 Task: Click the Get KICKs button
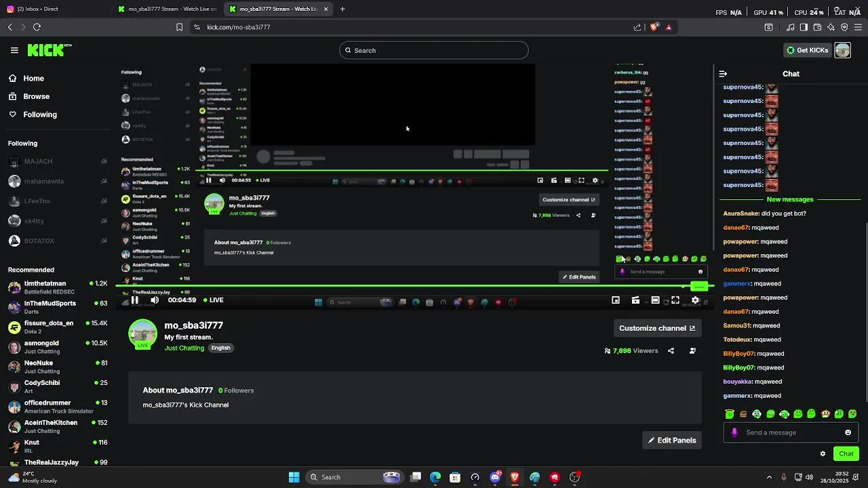(807, 50)
